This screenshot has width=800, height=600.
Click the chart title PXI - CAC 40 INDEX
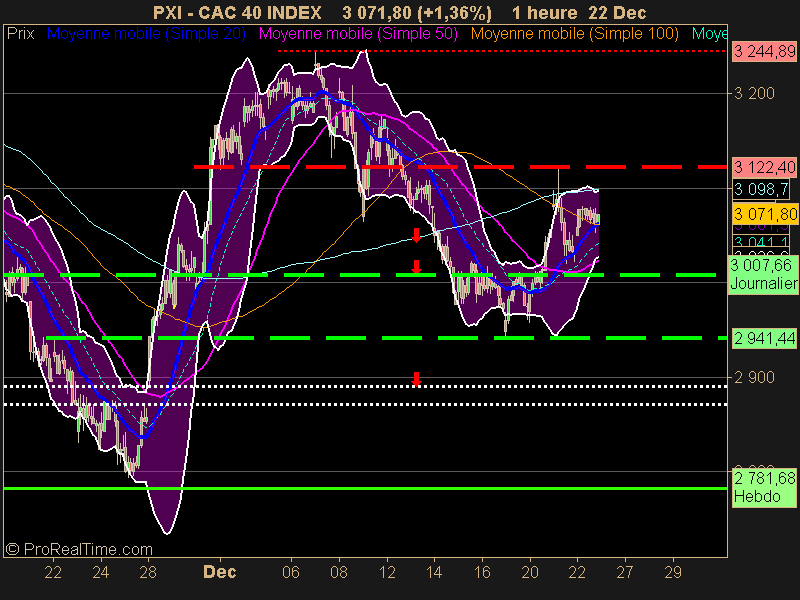click(x=237, y=12)
